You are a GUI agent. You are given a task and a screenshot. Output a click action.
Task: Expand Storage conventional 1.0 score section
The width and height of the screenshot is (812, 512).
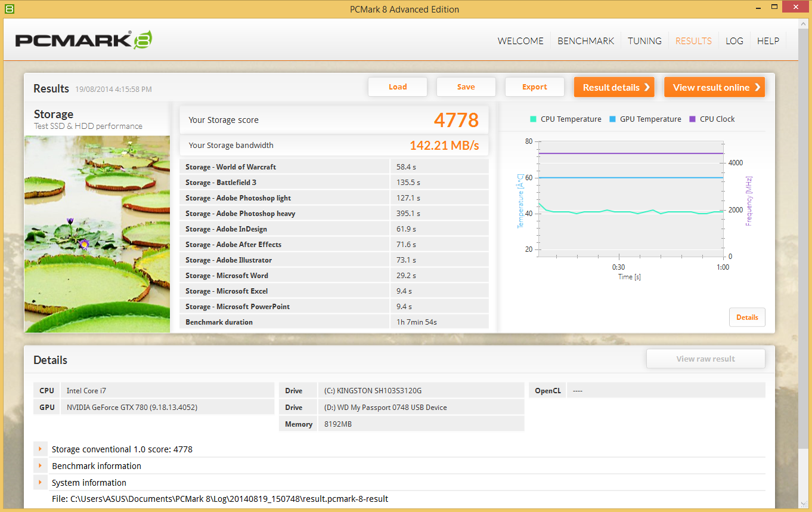tap(40, 449)
